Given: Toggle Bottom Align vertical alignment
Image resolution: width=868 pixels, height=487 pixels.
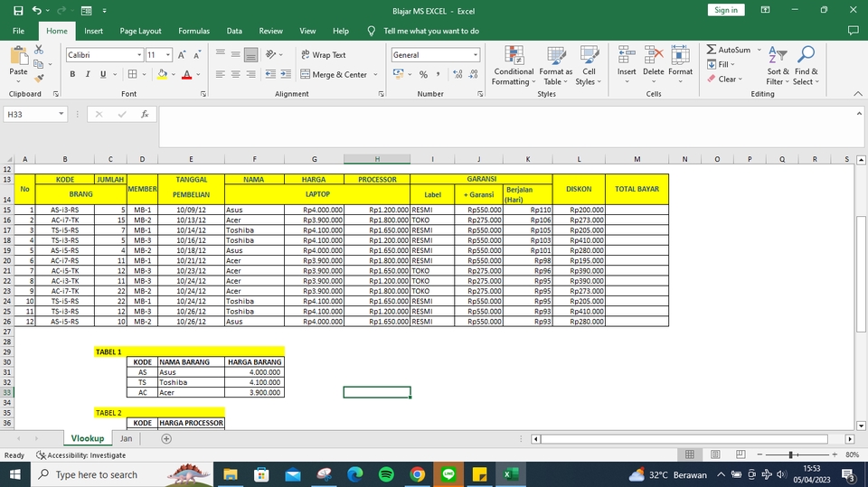Looking at the screenshot, I should pos(250,54).
